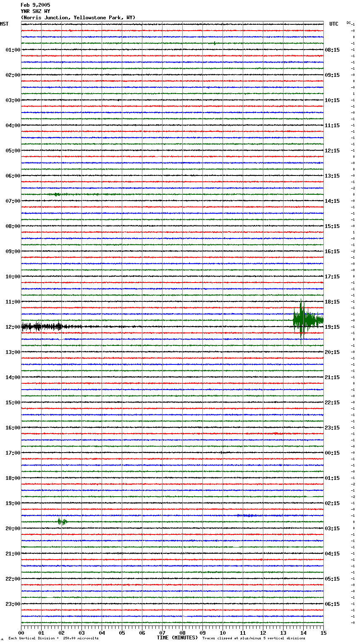Click the UTC time zone header
The width and height of the screenshot is (357, 644).
pyautogui.click(x=334, y=24)
